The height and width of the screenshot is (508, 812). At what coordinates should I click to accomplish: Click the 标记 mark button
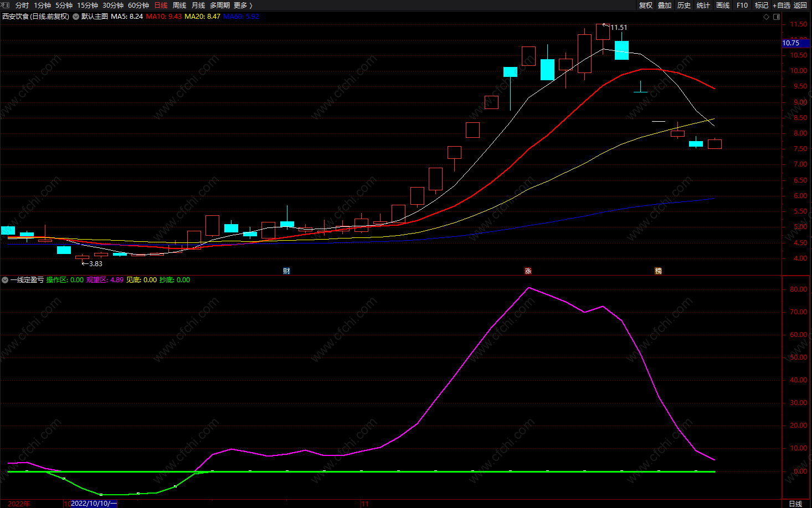[x=762, y=5]
